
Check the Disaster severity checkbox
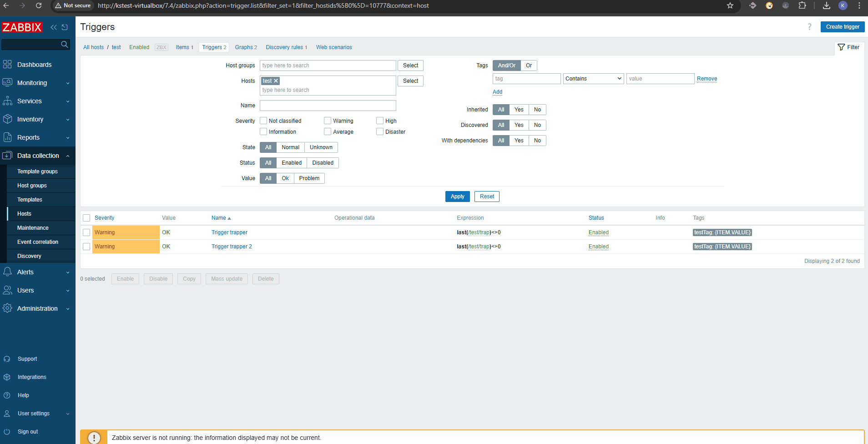click(380, 132)
